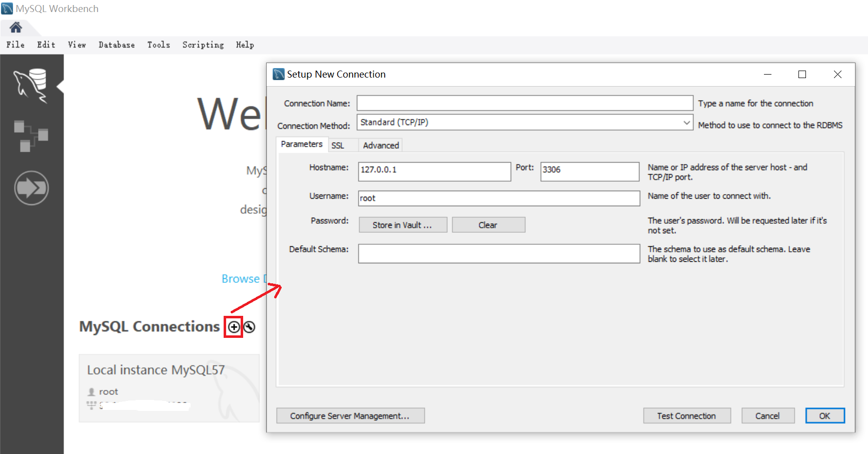This screenshot has width=868, height=454.
Task: Click into the Username field
Action: pyautogui.click(x=499, y=198)
